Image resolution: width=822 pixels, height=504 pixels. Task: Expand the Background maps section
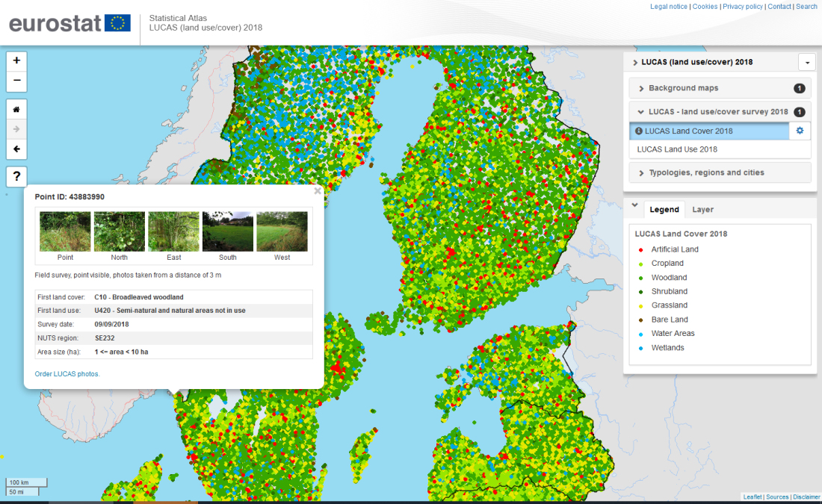[683, 88]
